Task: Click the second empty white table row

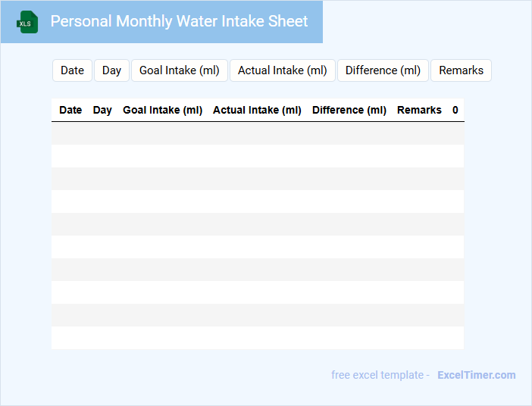Action: click(258, 201)
